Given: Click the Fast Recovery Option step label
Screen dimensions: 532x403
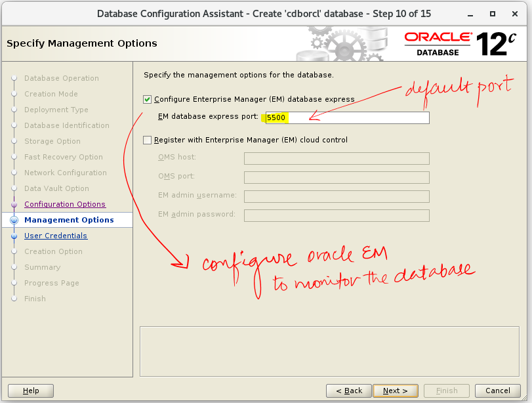Looking at the screenshot, I should 64,157.
